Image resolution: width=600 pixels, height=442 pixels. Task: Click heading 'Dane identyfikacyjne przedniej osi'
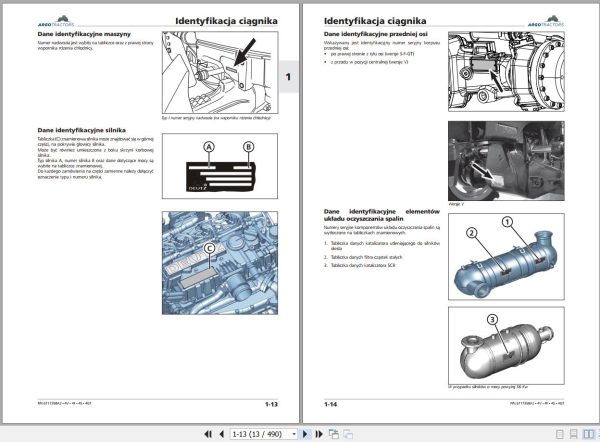coord(376,34)
